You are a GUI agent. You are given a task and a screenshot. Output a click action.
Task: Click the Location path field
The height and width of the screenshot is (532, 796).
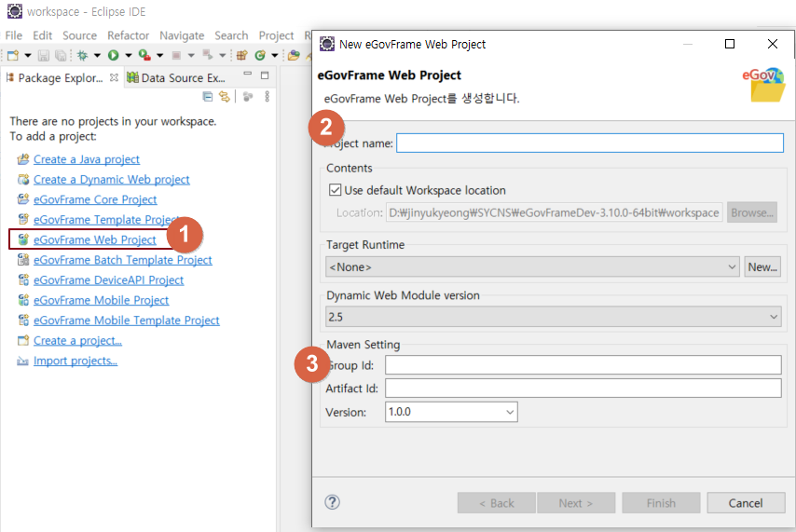tap(555, 212)
